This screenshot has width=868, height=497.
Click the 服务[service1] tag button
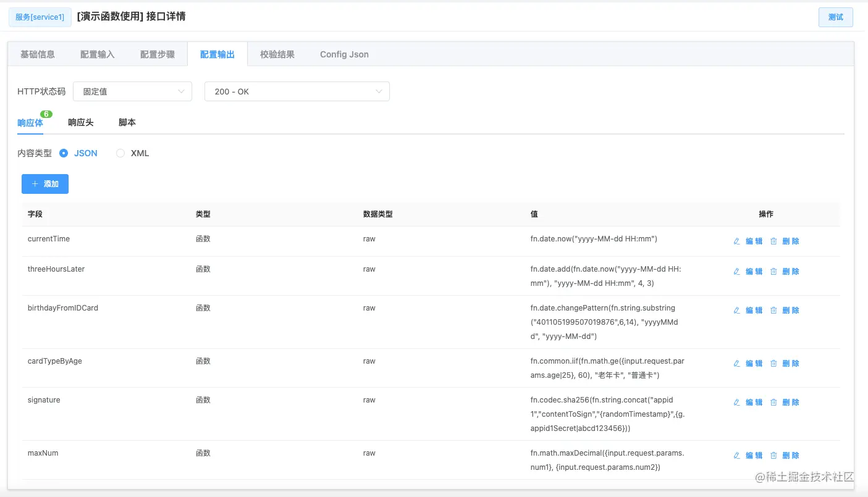click(40, 17)
